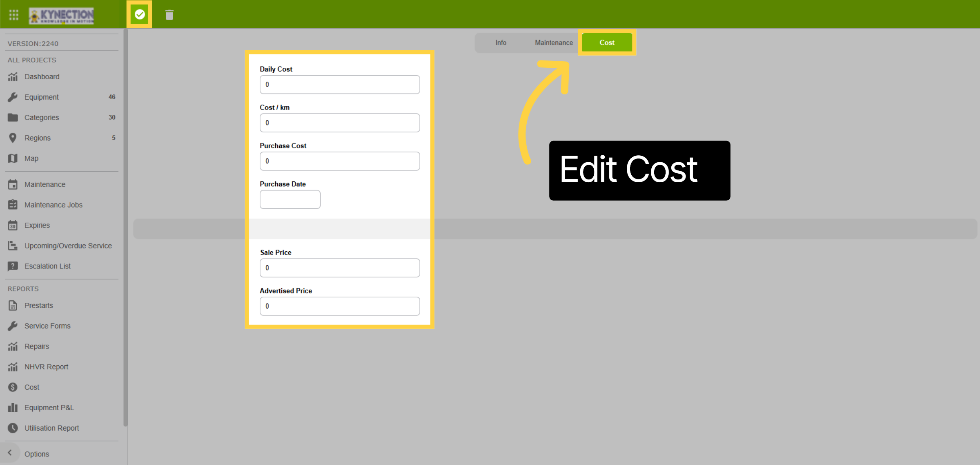Open Regions page
The width and height of the screenshot is (980, 465).
(38, 138)
